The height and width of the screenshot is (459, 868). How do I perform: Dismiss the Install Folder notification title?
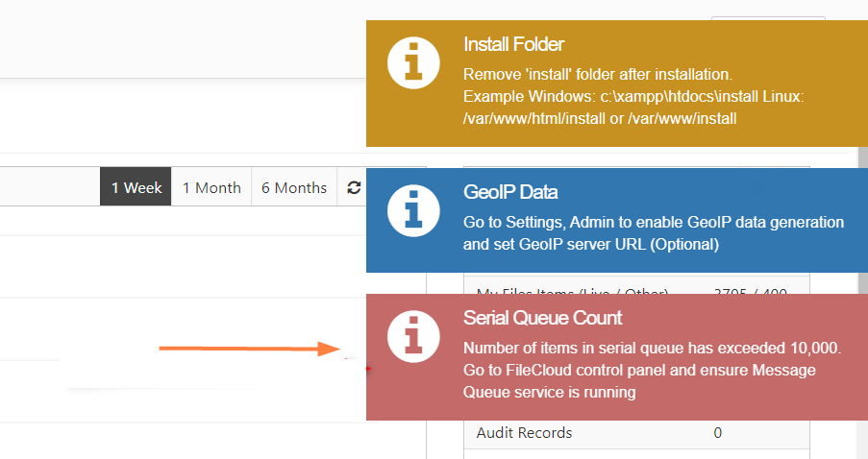513,44
